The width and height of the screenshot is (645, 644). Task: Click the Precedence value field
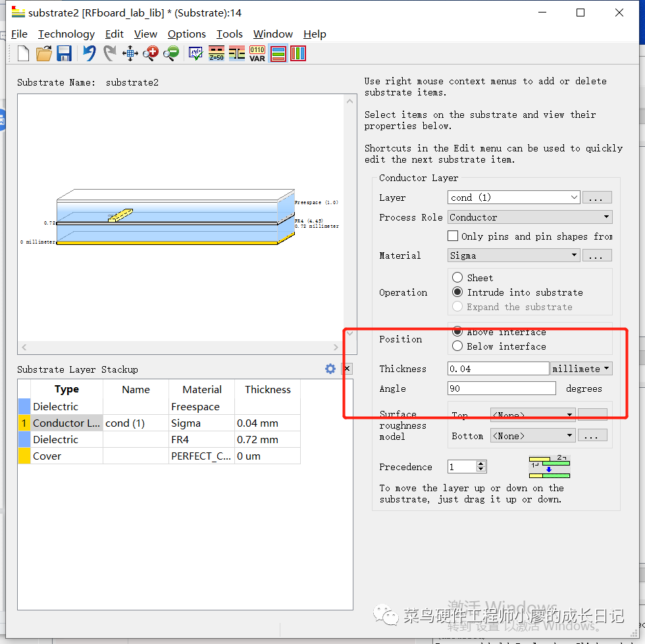[x=462, y=467]
